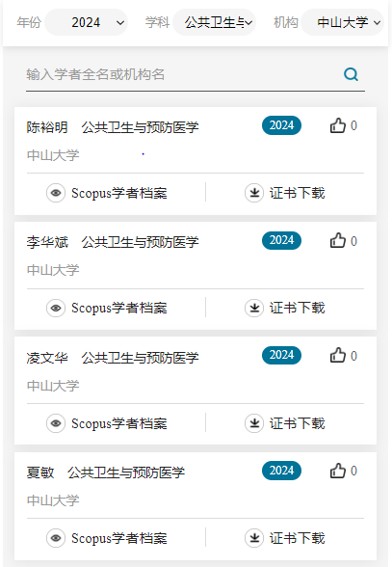Click eye icon in 夏敏's card
The height and width of the screenshot is (567, 392).
point(56,538)
